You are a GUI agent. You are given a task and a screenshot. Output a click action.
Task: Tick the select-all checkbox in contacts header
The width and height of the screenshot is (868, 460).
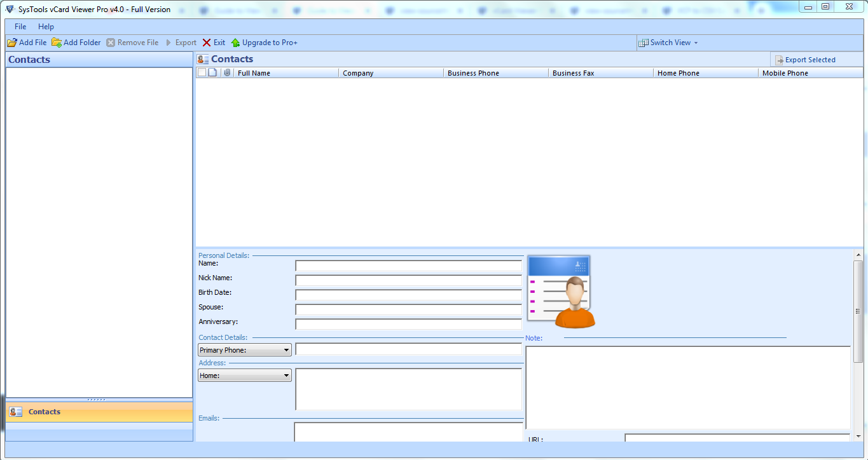click(202, 73)
